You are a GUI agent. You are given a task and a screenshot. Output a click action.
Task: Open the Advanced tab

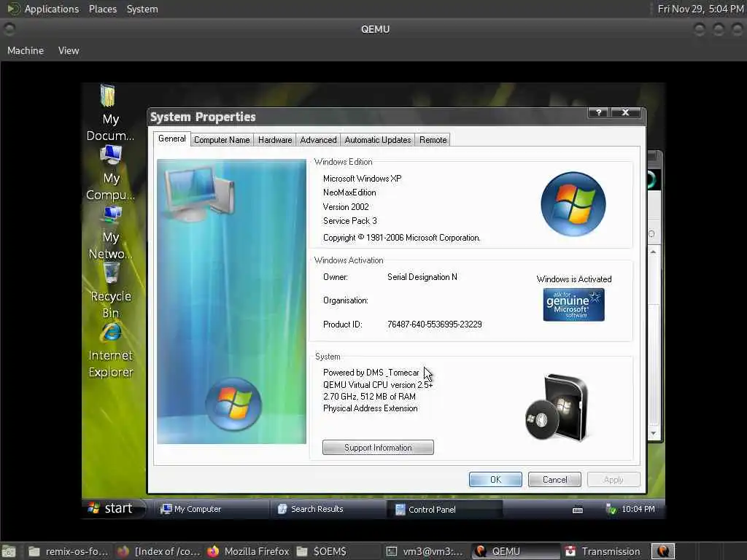318,140
